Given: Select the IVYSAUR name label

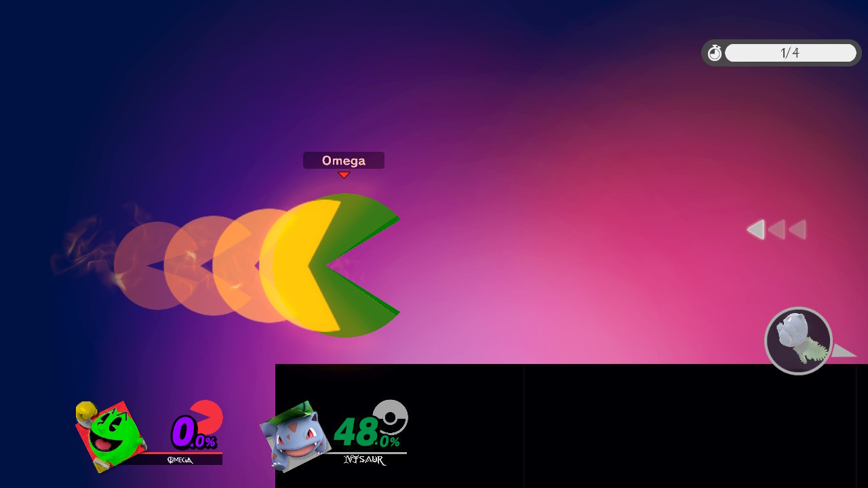Looking at the screenshot, I should (x=364, y=460).
